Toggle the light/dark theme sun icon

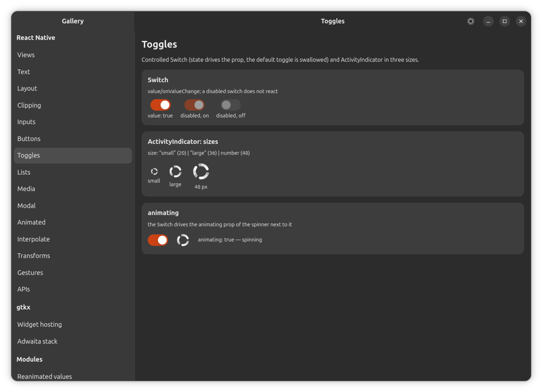(471, 21)
